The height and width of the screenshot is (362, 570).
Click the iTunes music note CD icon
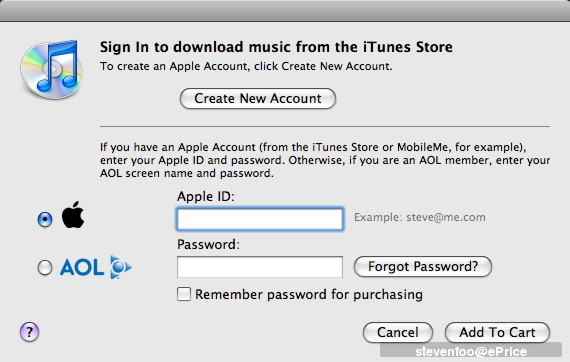tap(52, 70)
